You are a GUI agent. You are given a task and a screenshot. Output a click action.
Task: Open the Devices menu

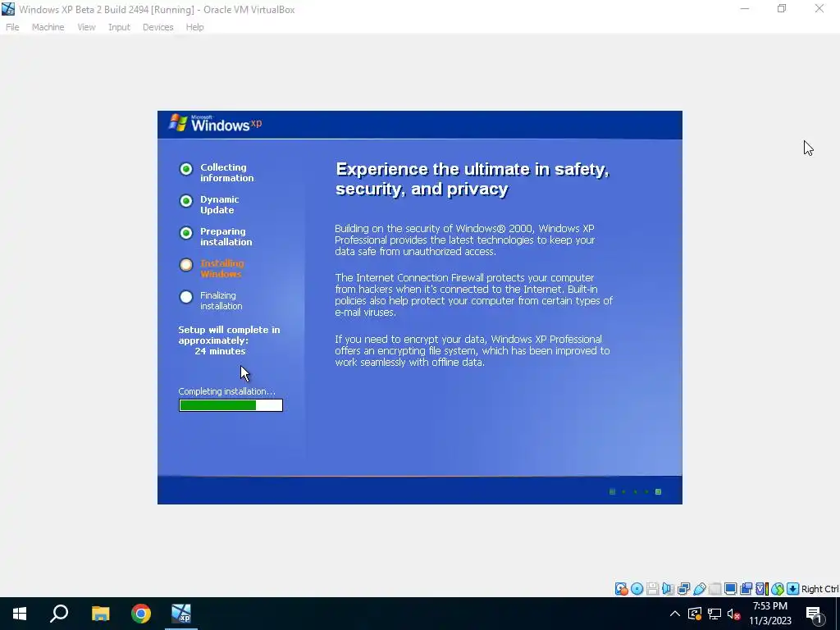157,27
